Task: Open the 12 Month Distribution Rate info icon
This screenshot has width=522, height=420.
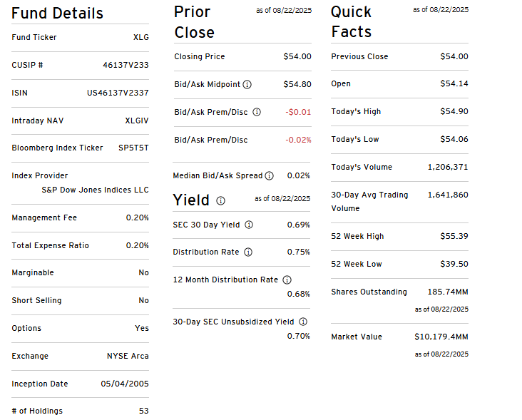Action: (287, 280)
